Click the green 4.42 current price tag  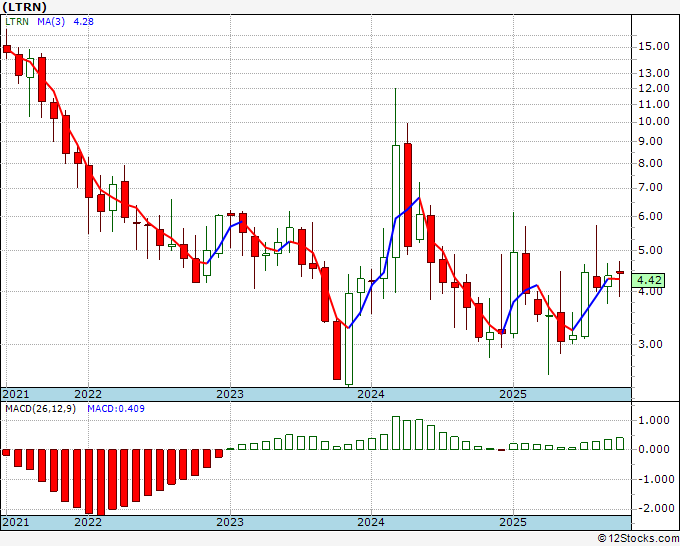(648, 280)
